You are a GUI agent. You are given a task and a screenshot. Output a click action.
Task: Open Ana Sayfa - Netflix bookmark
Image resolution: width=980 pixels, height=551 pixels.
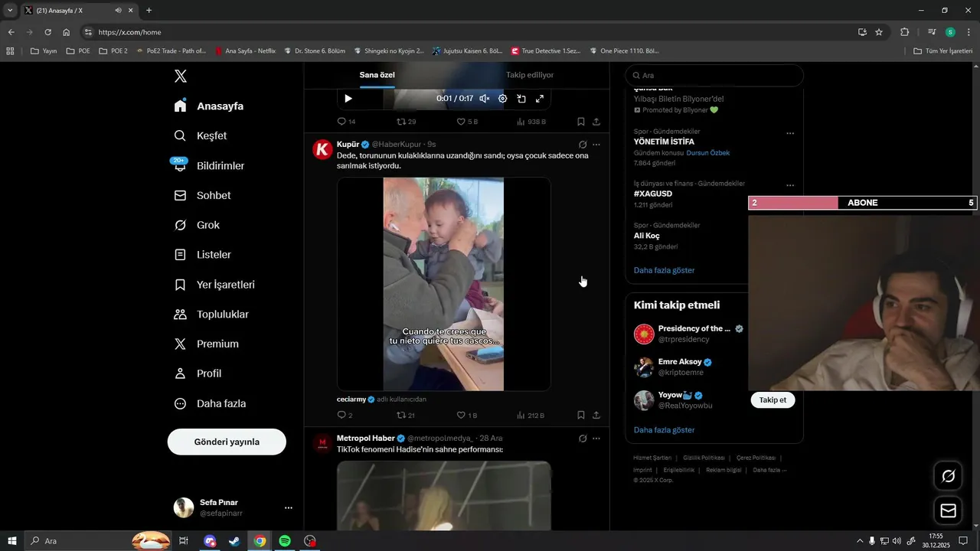(x=245, y=51)
